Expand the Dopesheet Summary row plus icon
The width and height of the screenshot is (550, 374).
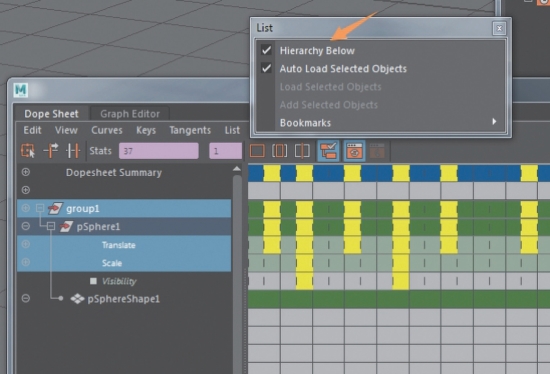[x=26, y=172]
